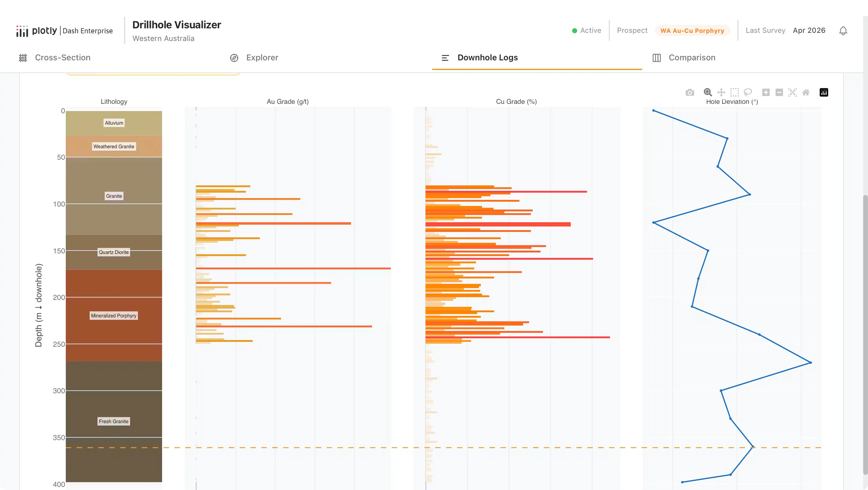Click the Plotly Dash Enterprise logo
868x490 pixels.
[64, 31]
